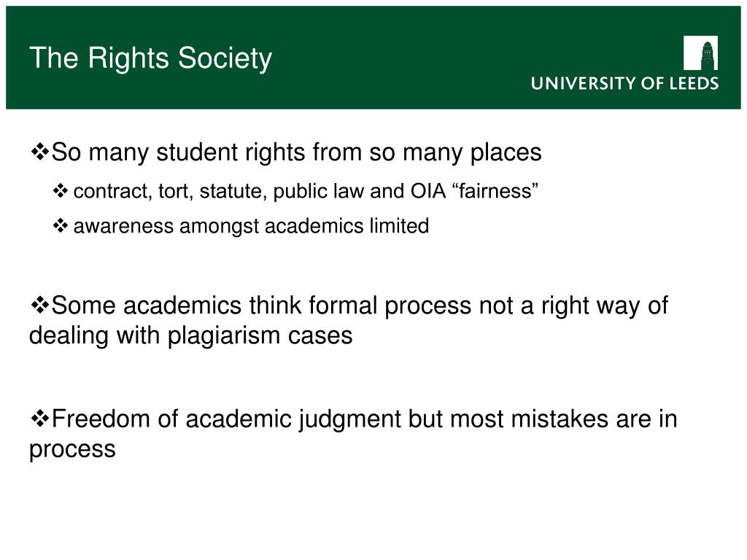Click the text 'awareness amongst academics limited'
747x560 pixels.
pyautogui.click(x=251, y=226)
